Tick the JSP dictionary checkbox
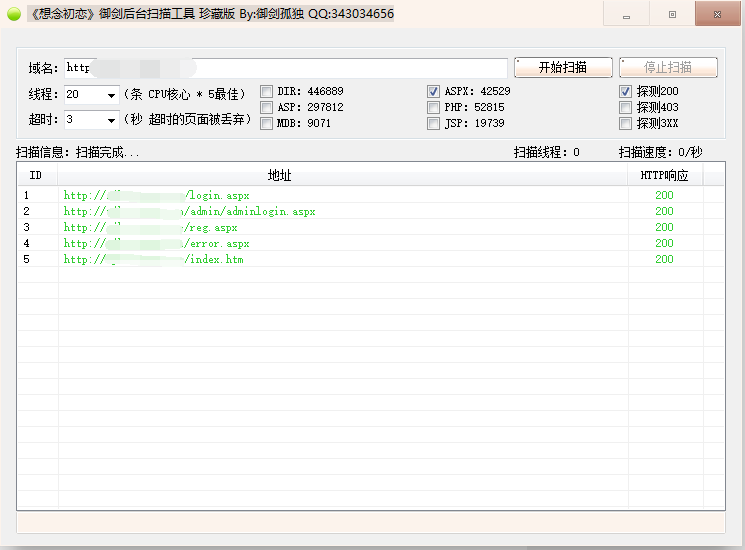The image size is (745, 550). (x=434, y=124)
